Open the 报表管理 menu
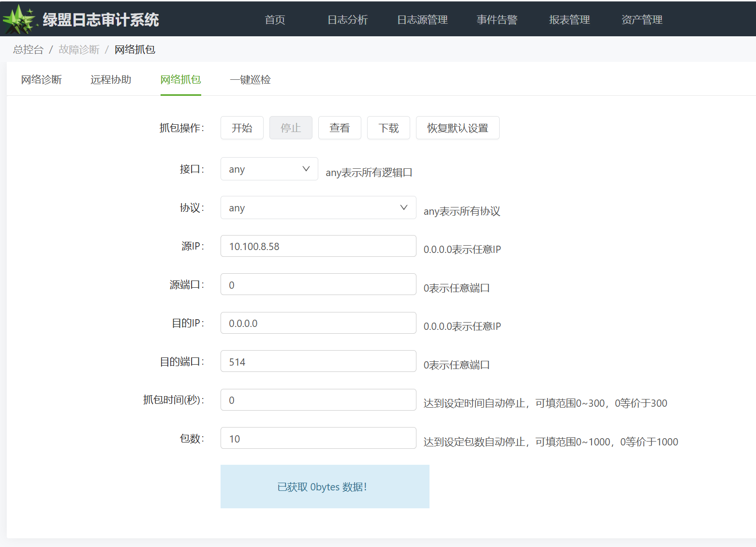 pyautogui.click(x=569, y=20)
